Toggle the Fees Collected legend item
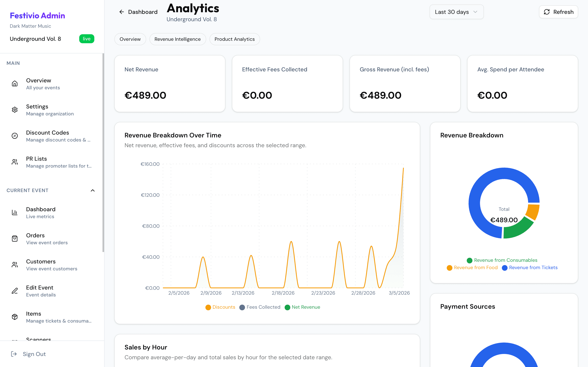The height and width of the screenshot is (367, 588). tap(260, 307)
